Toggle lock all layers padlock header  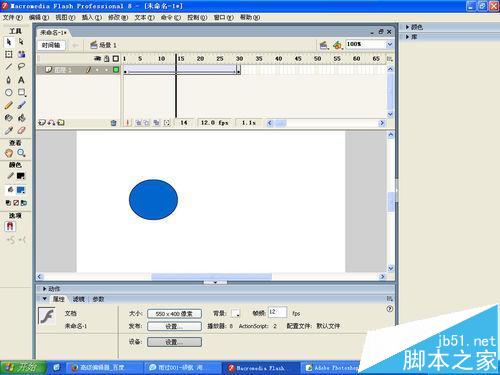click(x=107, y=58)
